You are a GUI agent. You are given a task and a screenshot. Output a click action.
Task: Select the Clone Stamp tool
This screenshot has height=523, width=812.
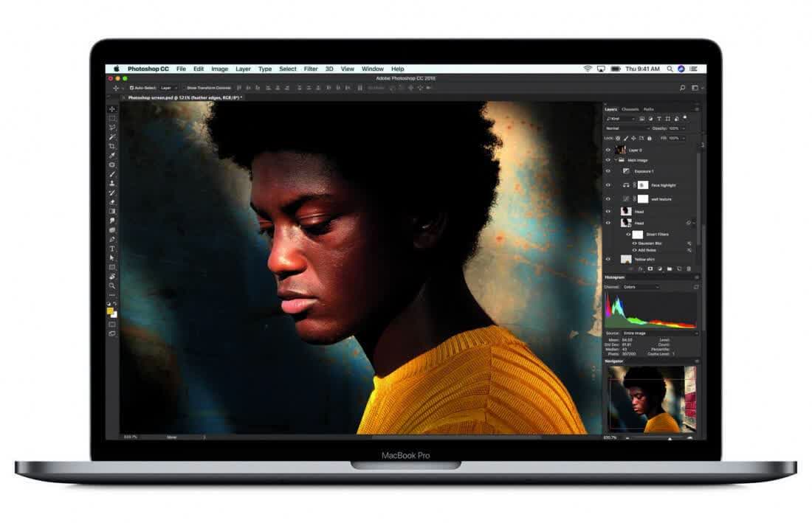(112, 184)
